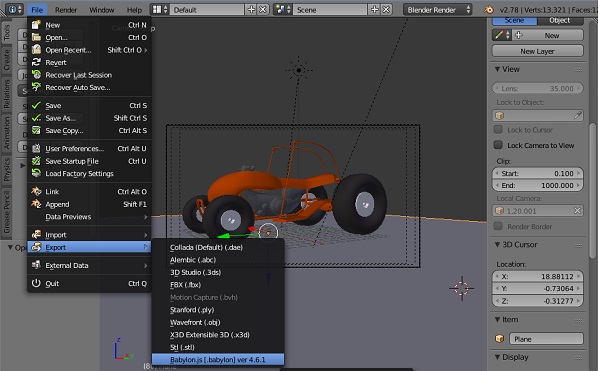Click the Save As checkmark icon

click(36, 118)
